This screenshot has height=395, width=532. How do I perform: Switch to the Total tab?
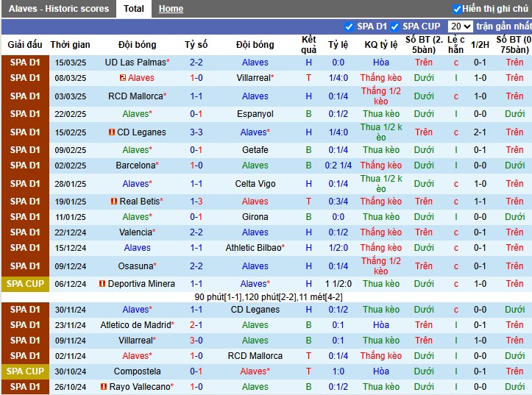coord(134,9)
